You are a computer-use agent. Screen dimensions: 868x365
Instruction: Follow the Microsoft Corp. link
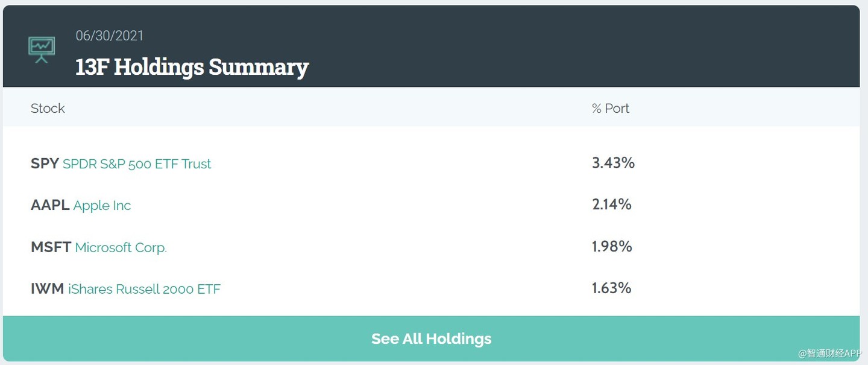[x=121, y=247]
